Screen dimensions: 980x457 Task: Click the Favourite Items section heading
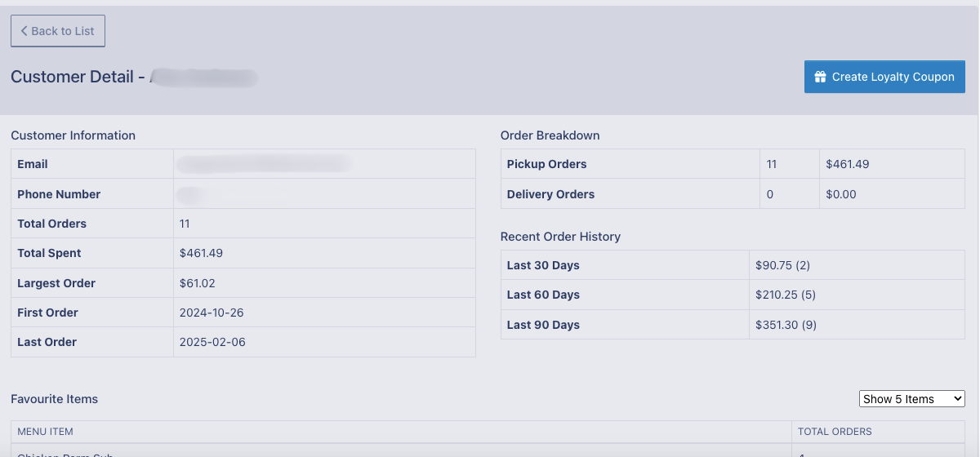click(54, 399)
